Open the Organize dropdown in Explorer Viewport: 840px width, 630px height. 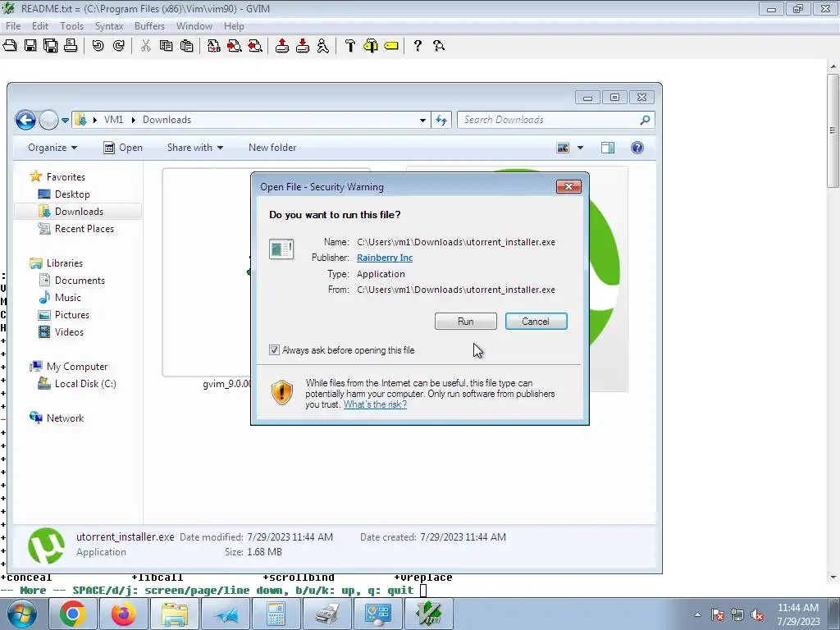tap(52, 148)
